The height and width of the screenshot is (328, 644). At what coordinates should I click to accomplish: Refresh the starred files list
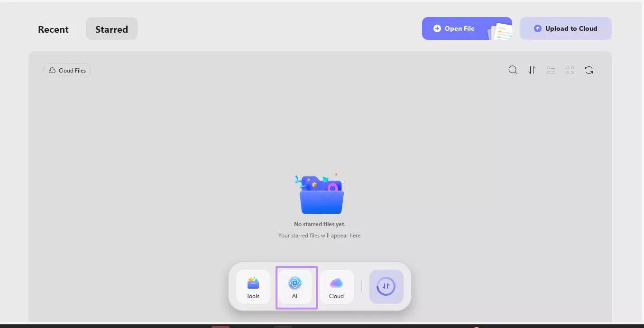coord(589,70)
